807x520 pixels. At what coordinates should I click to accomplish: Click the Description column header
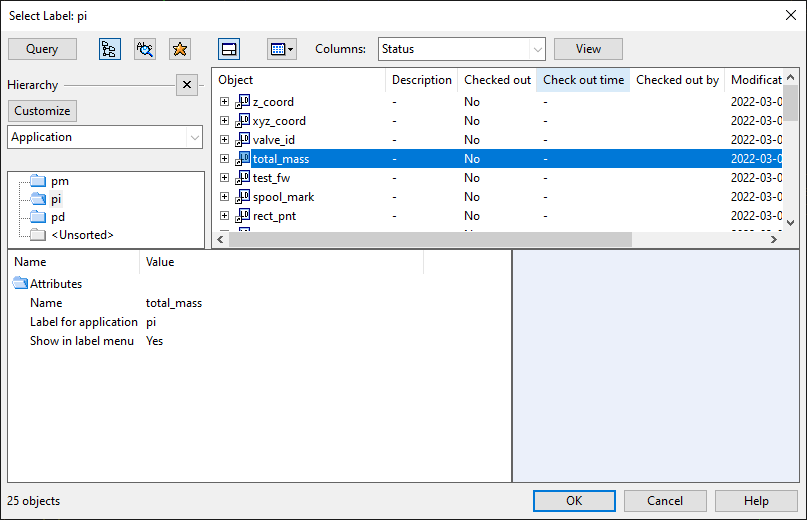(422, 80)
